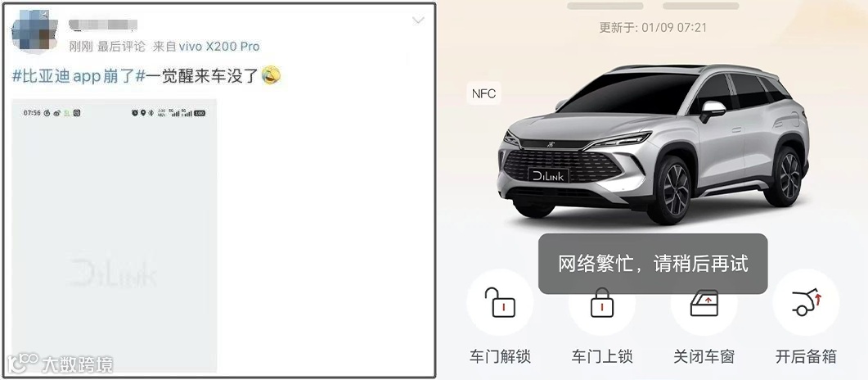Select the 关闭车窗 label
This screenshot has height=380, width=868.
coord(704,356)
